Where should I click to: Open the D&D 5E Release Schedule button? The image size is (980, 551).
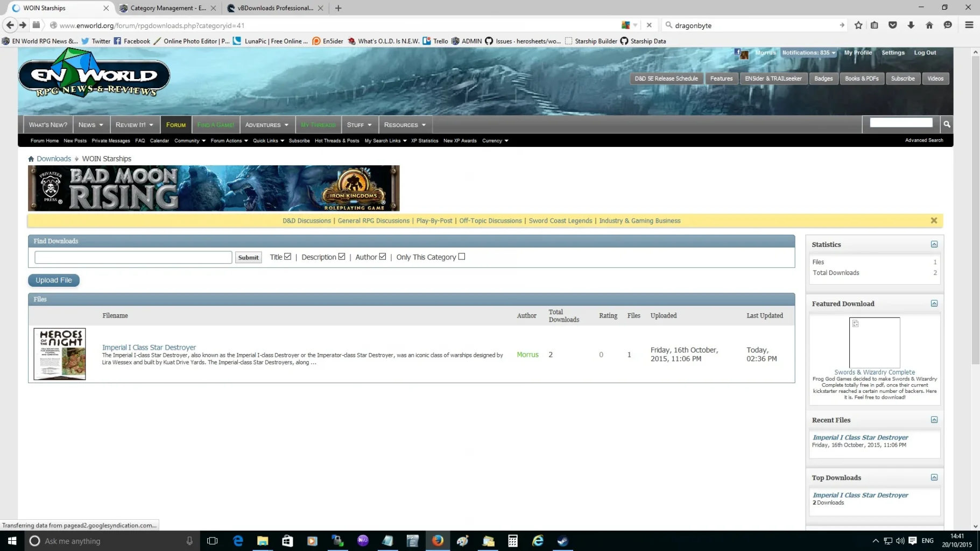(666, 79)
